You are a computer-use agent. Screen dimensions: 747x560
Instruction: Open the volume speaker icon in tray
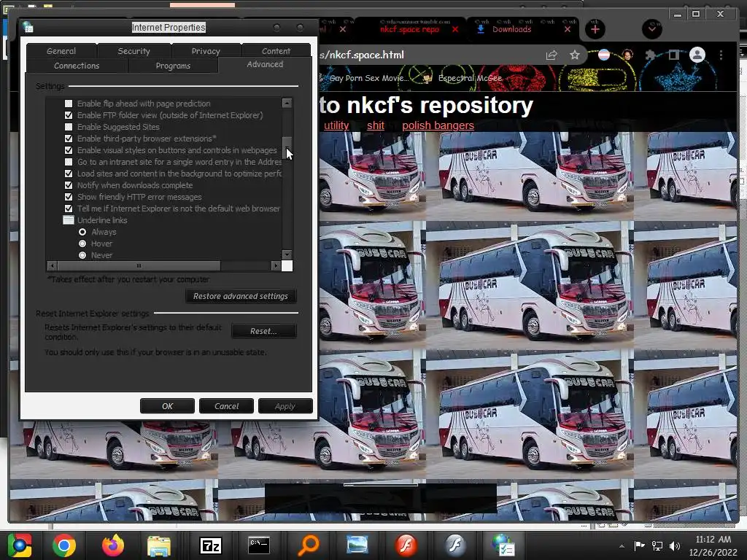675,545
